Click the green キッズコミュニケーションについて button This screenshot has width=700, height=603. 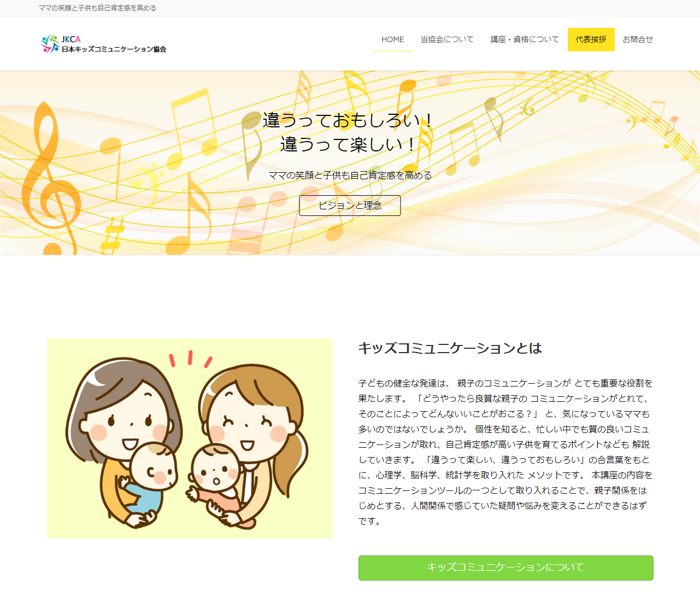coord(506,568)
